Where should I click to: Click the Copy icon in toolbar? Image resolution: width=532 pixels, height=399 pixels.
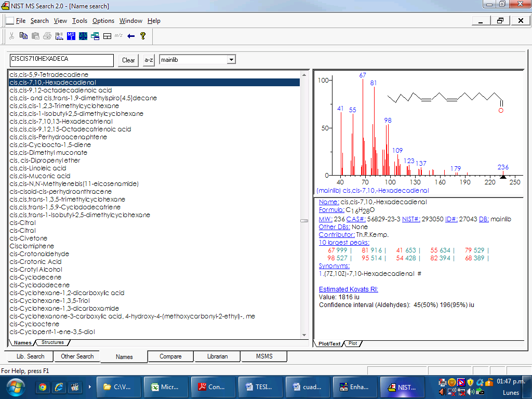click(x=23, y=36)
